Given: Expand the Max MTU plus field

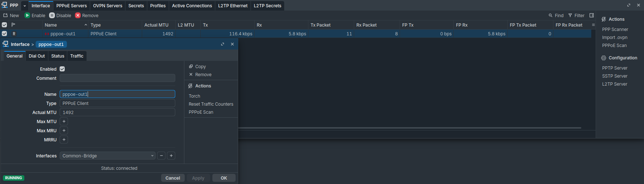Looking at the screenshot, I should tap(64, 121).
